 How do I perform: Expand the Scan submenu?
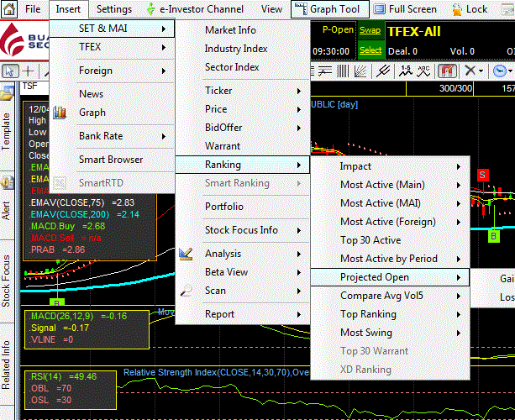[243, 291]
